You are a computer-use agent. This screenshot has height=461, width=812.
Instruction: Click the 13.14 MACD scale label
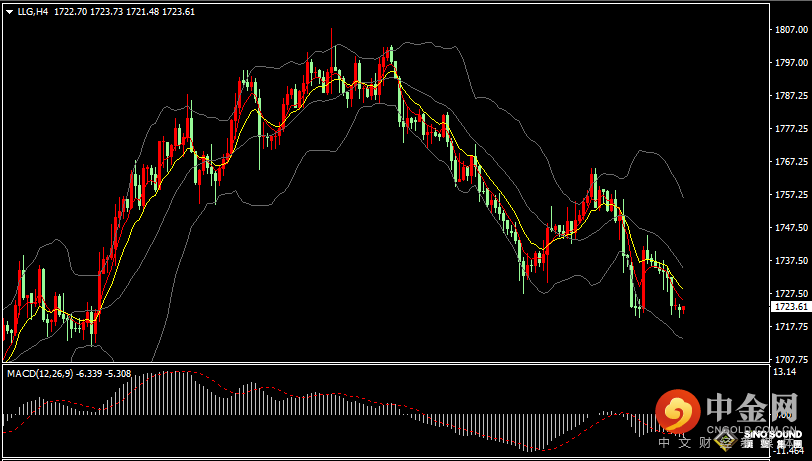pyautogui.click(x=784, y=371)
